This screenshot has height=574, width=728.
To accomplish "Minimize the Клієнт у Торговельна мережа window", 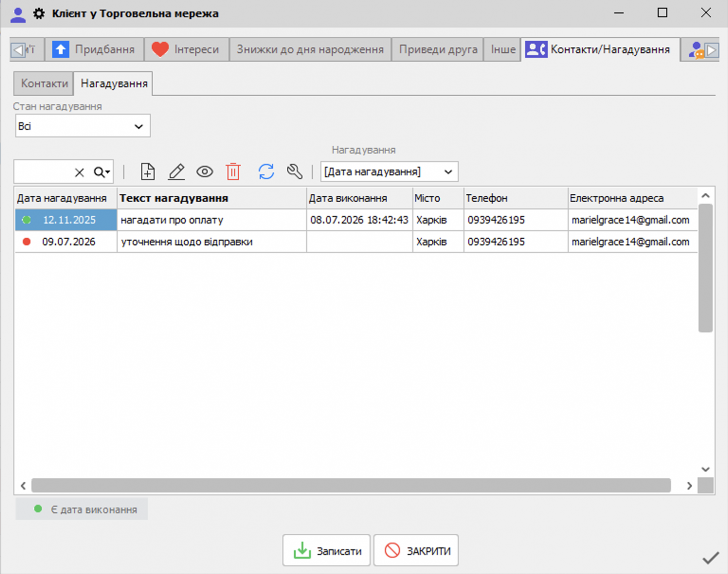I will point(619,13).
